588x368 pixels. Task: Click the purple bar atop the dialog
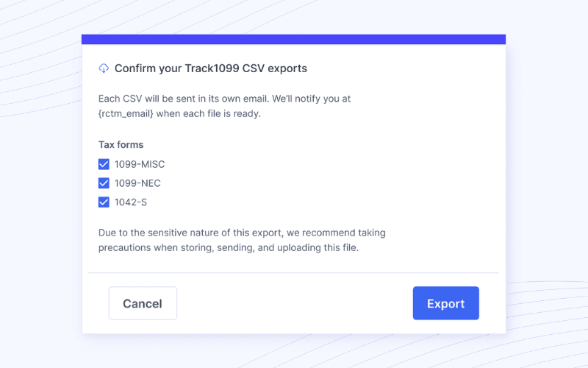click(x=293, y=39)
